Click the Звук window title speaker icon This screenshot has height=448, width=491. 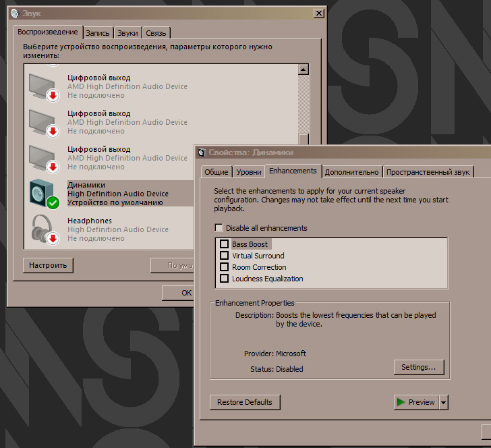15,13
